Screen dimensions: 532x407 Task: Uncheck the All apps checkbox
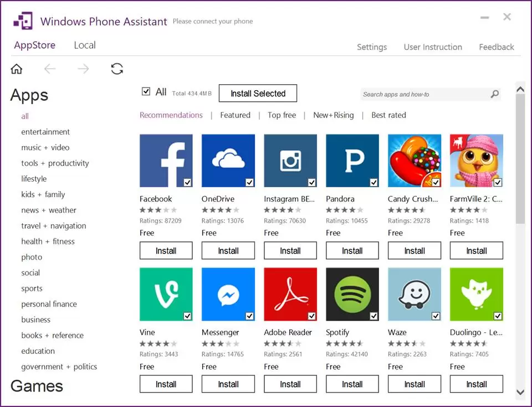click(x=146, y=91)
